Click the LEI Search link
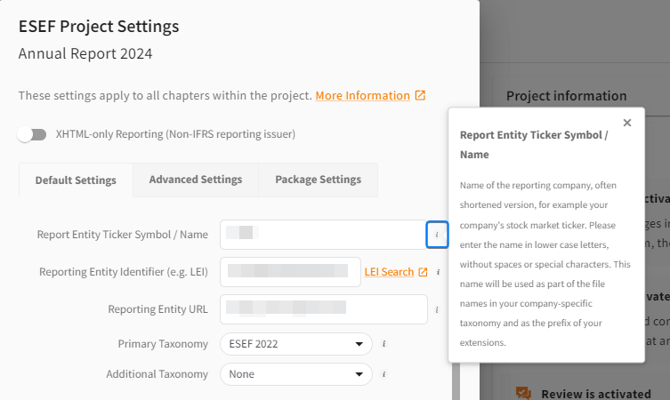670x400 pixels. coord(388,272)
